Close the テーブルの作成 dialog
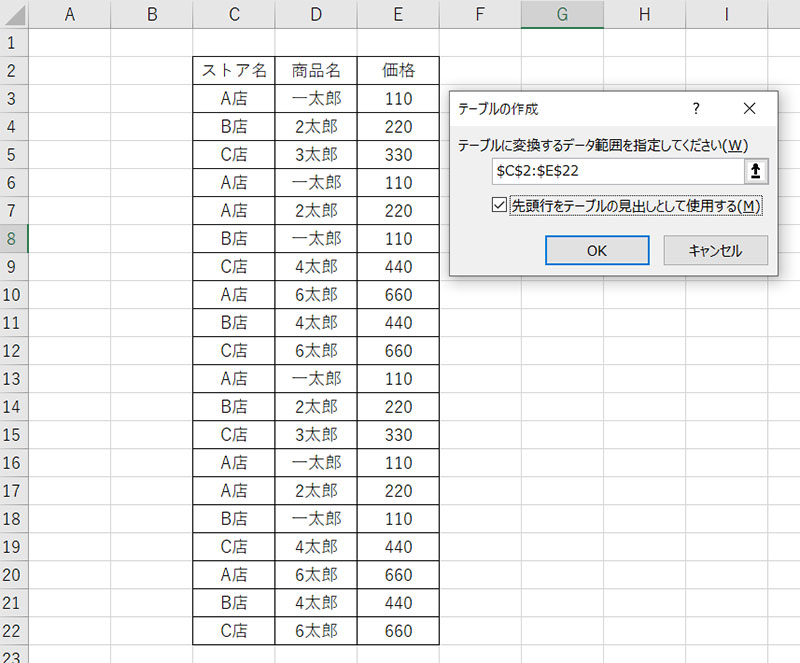 (750, 108)
